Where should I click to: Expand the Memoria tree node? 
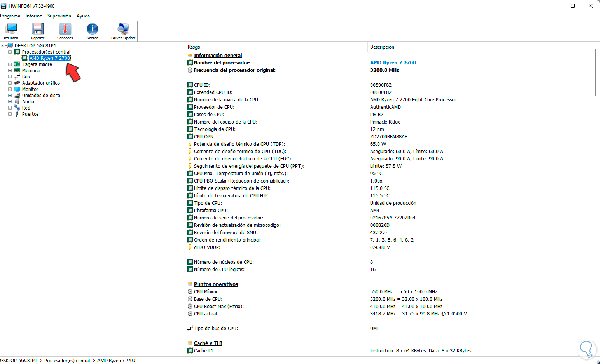tap(10, 70)
